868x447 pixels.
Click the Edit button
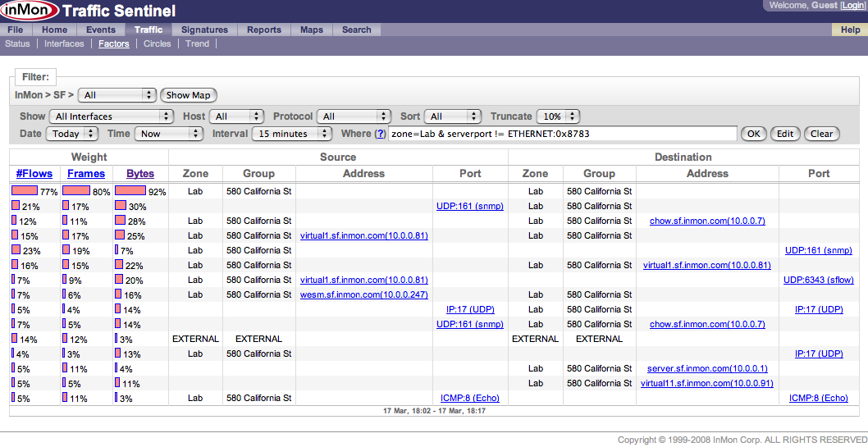[785, 134]
